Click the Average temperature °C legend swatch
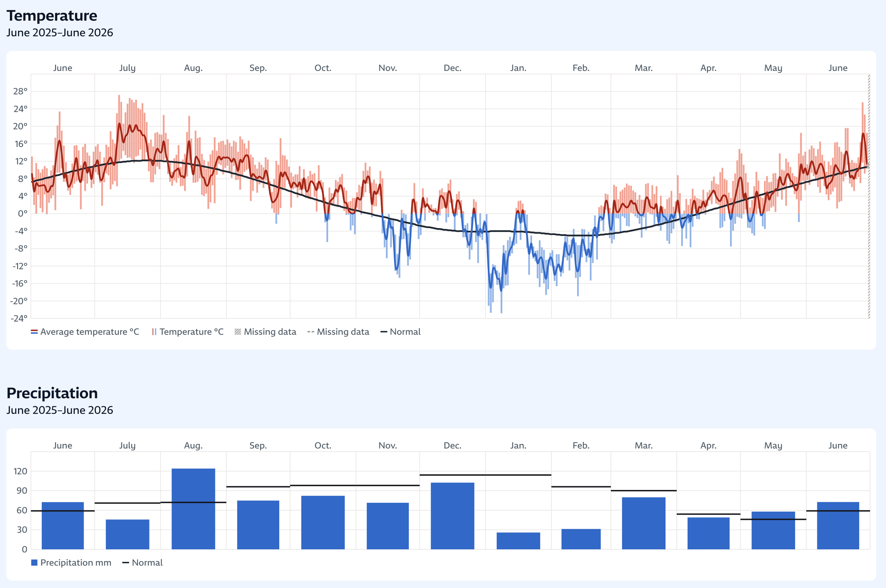Viewport: 886px width, 588px height. [34, 332]
